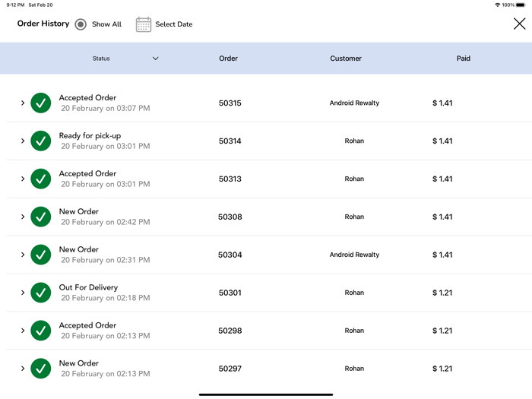Click green checkmark icon for order 50297
The width and height of the screenshot is (532, 399).
click(41, 369)
